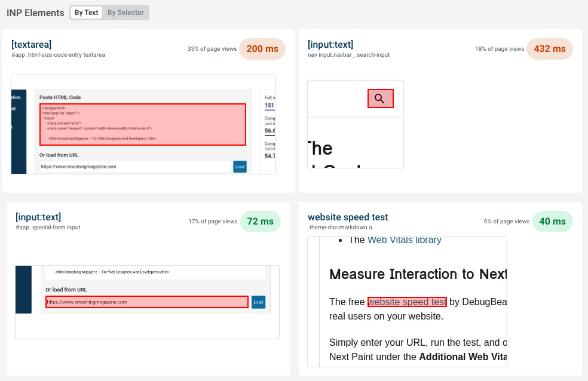Follow the Web Vitals library link

coord(404,240)
